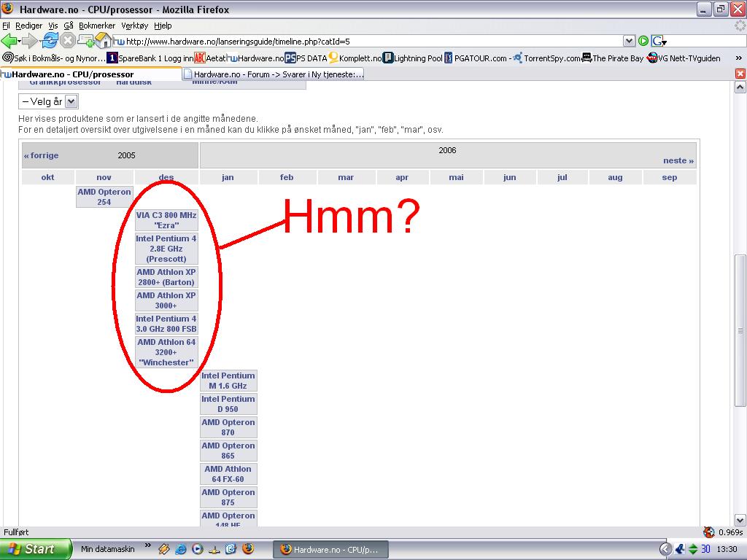Open the VG Nett-TVguiden bookmark
747x560 pixels.
tap(684, 58)
